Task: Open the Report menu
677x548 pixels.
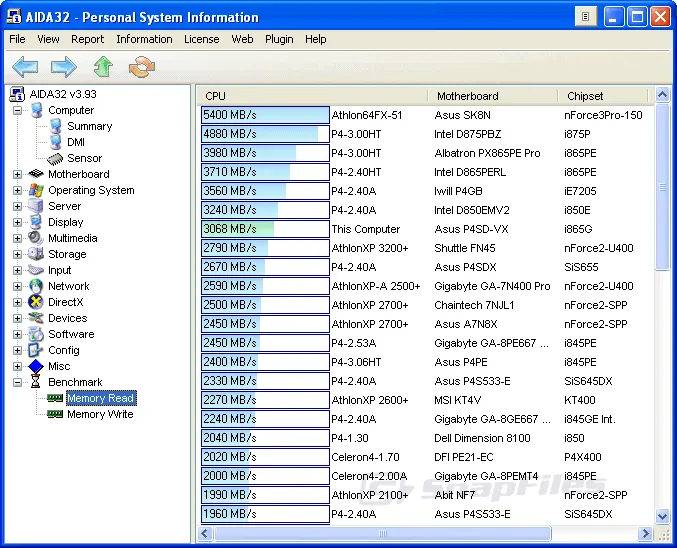Action: tap(88, 39)
